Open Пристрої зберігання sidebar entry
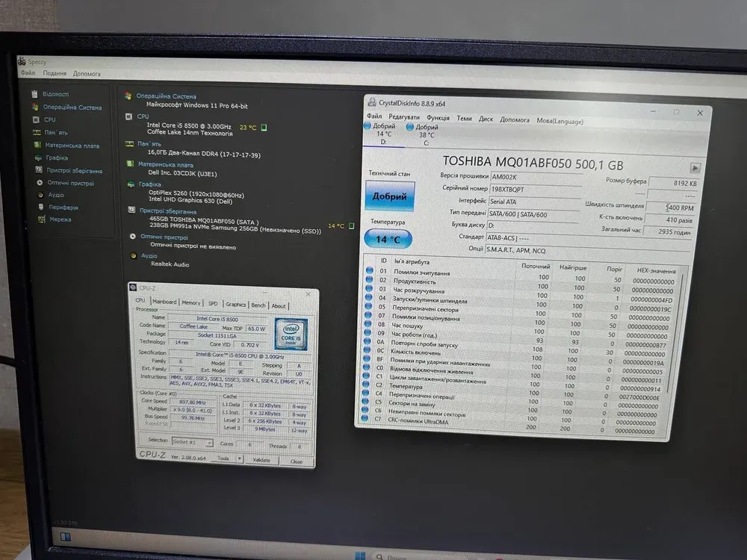 pyautogui.click(x=73, y=171)
